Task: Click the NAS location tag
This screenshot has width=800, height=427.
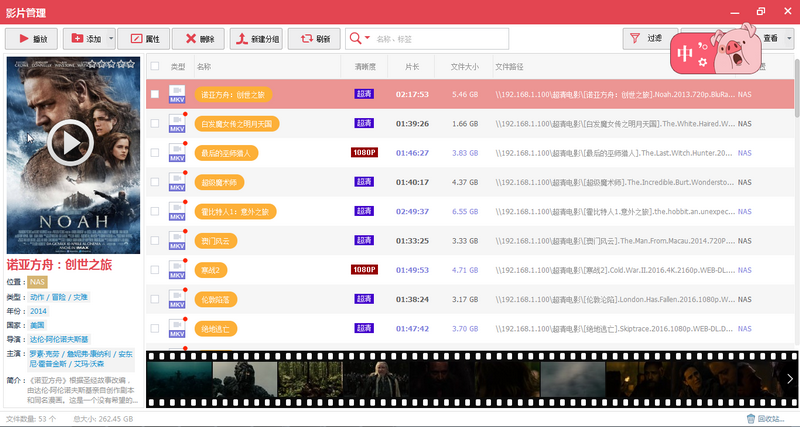Action: [38, 282]
